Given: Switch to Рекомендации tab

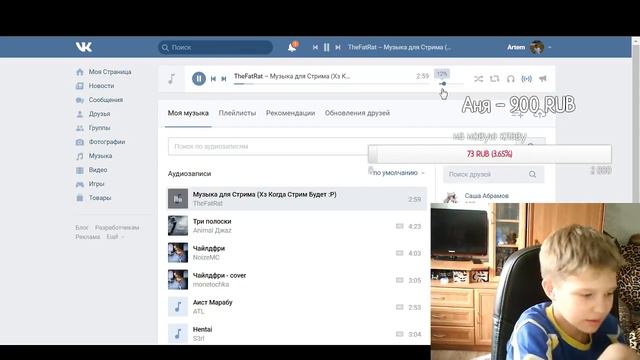Looking at the screenshot, I should pyautogui.click(x=290, y=113).
